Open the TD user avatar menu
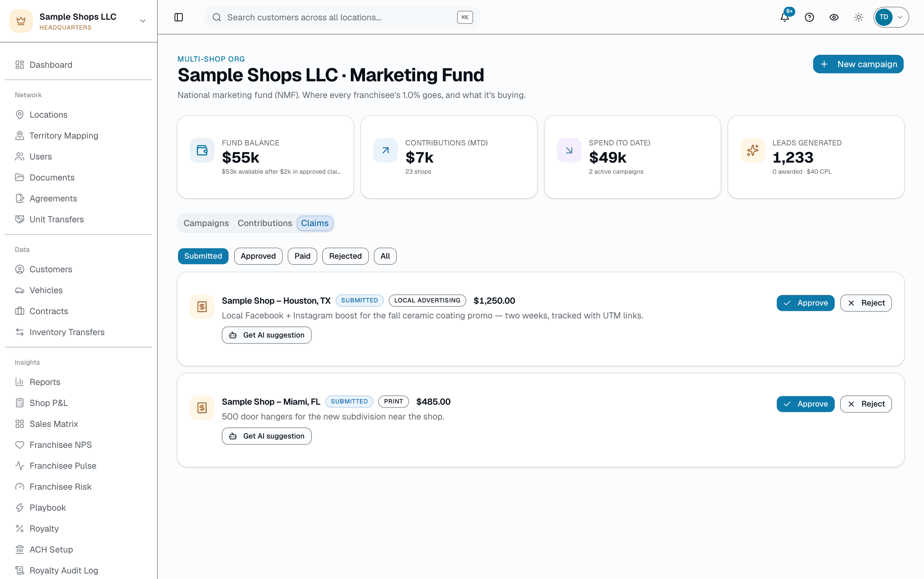Image resolution: width=924 pixels, height=579 pixels. click(891, 17)
